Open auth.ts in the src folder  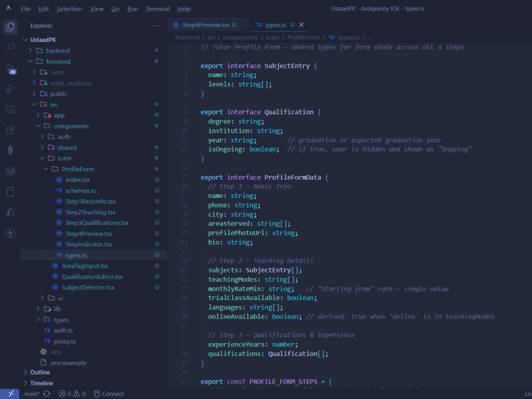click(94, 330)
